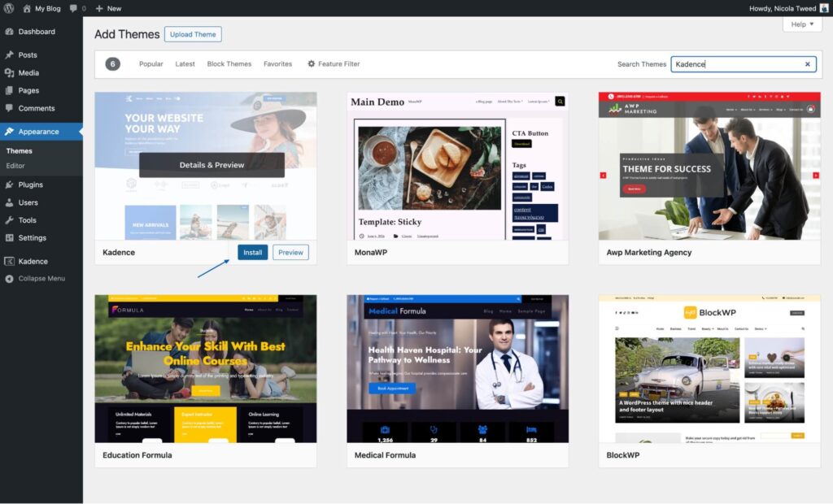The image size is (833, 504).
Task: Open the Editor submenu under Appearance
Action: 15,166
